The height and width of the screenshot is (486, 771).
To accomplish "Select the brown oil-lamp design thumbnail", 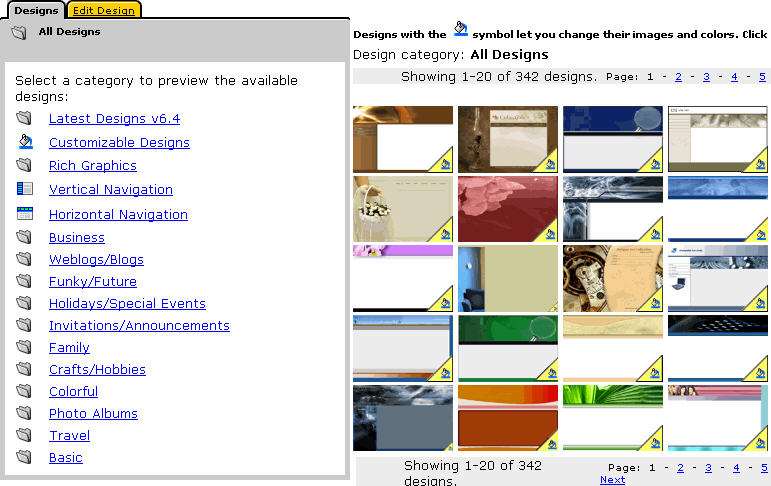I will [508, 139].
